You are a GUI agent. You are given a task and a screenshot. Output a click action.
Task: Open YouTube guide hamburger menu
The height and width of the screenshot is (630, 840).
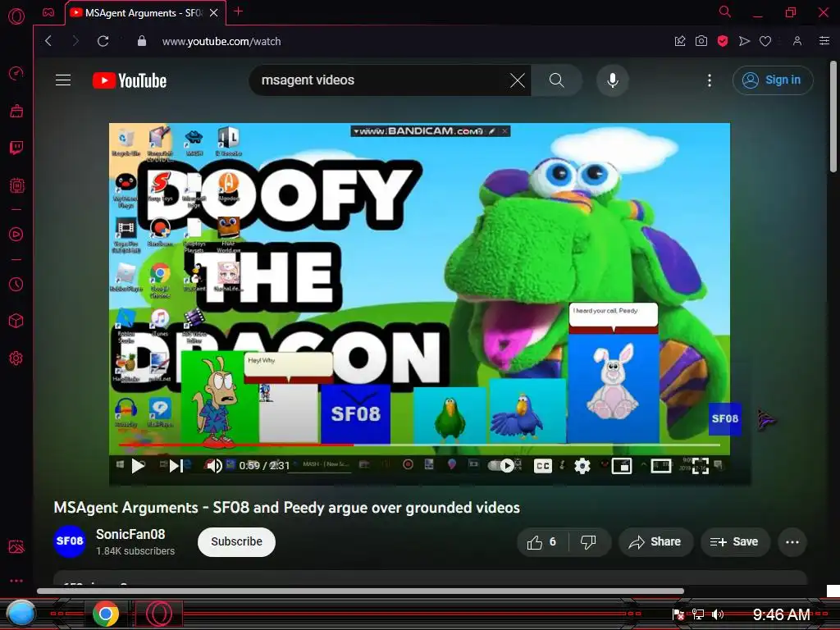point(63,80)
